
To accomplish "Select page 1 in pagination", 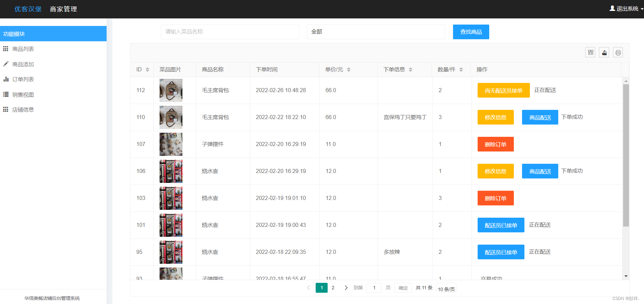I will click(x=321, y=288).
